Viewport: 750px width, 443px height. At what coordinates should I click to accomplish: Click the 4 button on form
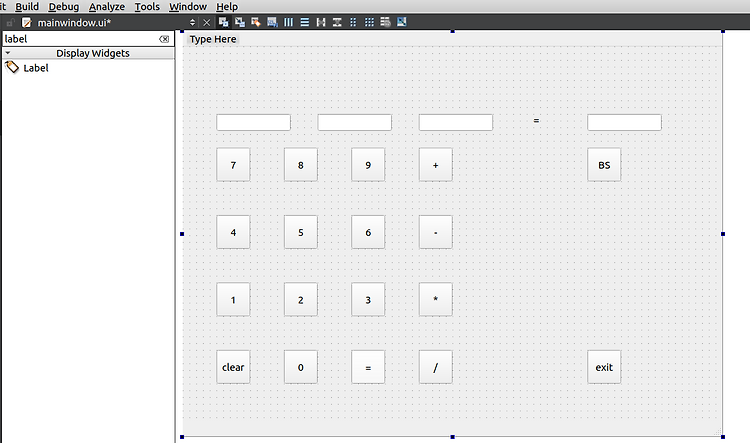tap(233, 233)
